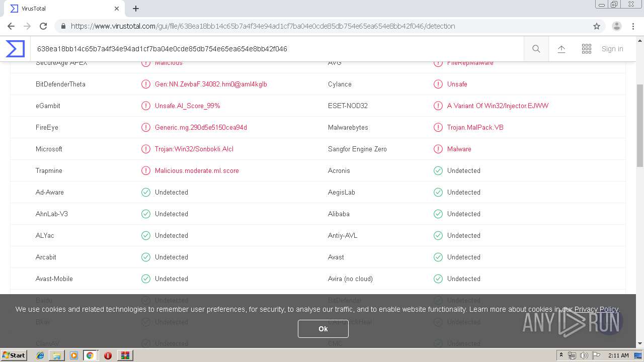
Task: Click Generic.mg.290d5e5150cea94d detection text
Action: point(201,127)
